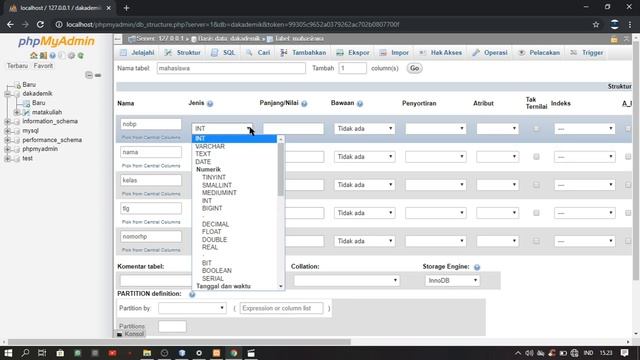Toggle A_I checkbox for kelas row
Image resolution: width=640 pixels, height=360 pixels.
(x=628, y=185)
